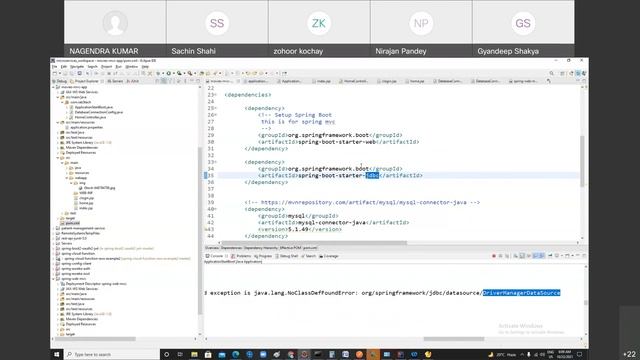Open the hidden editor tabs overflow list

[549, 81]
